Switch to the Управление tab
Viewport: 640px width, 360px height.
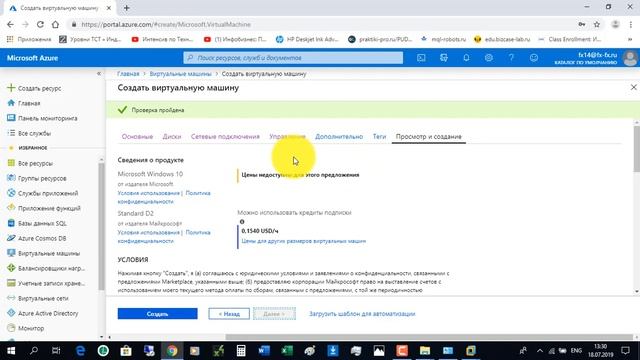(287, 137)
